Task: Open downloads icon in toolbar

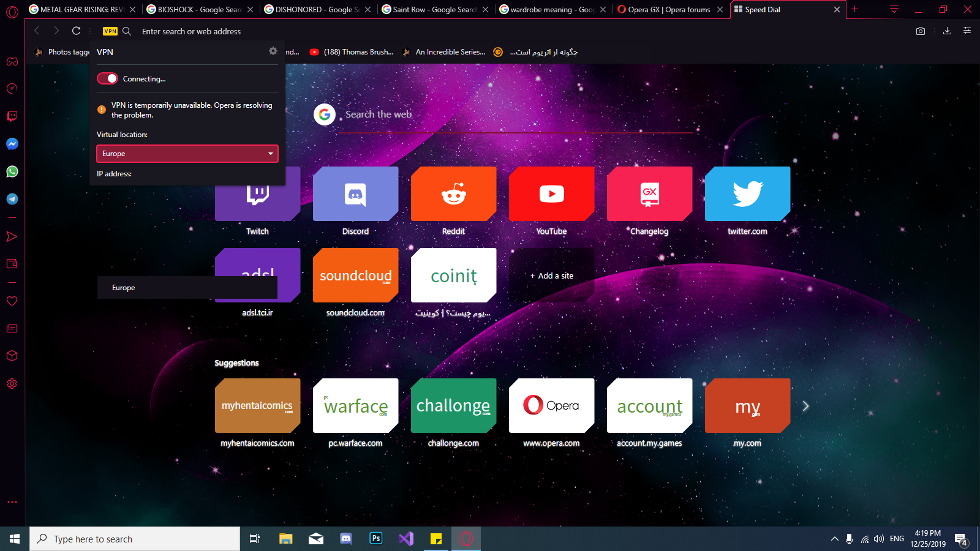Action: [947, 31]
